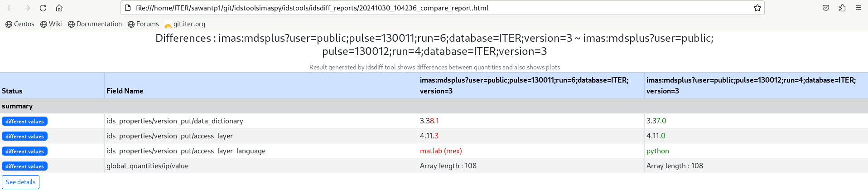
Task: Select ids_properties/version_put/data_dictionary field name
Action: coord(175,121)
